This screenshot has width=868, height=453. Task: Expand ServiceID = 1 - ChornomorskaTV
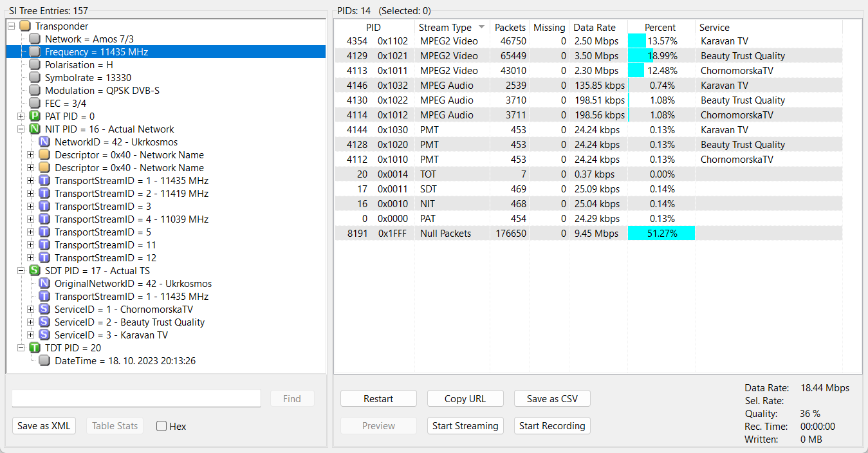pyautogui.click(x=31, y=310)
